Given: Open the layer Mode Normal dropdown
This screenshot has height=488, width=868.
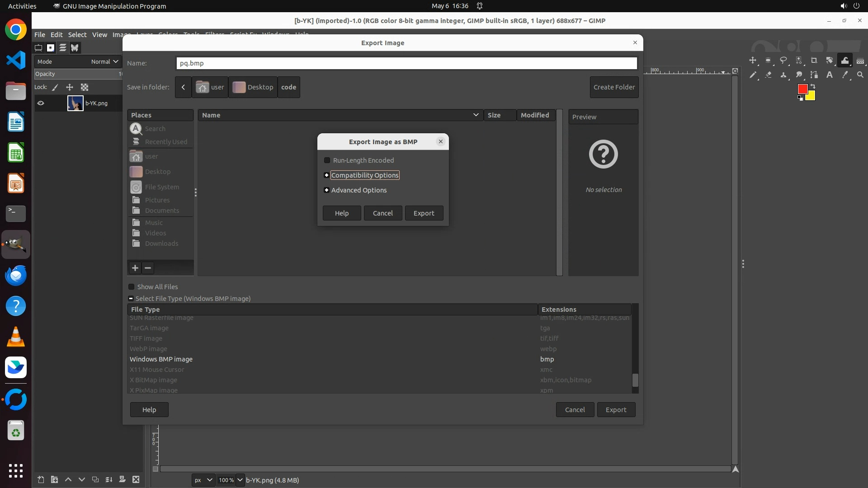Looking at the screenshot, I should pyautogui.click(x=104, y=61).
